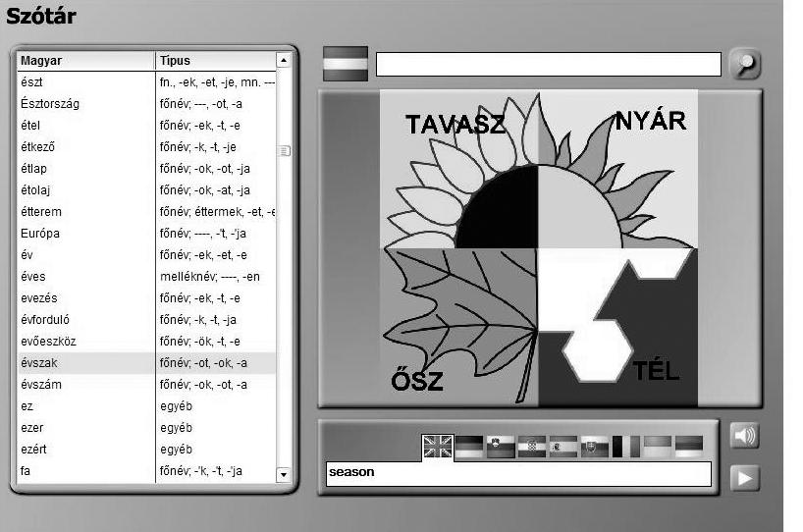Click the Hungarian flag beside the search field
This screenshot has height=532, width=803.
pos(346,64)
